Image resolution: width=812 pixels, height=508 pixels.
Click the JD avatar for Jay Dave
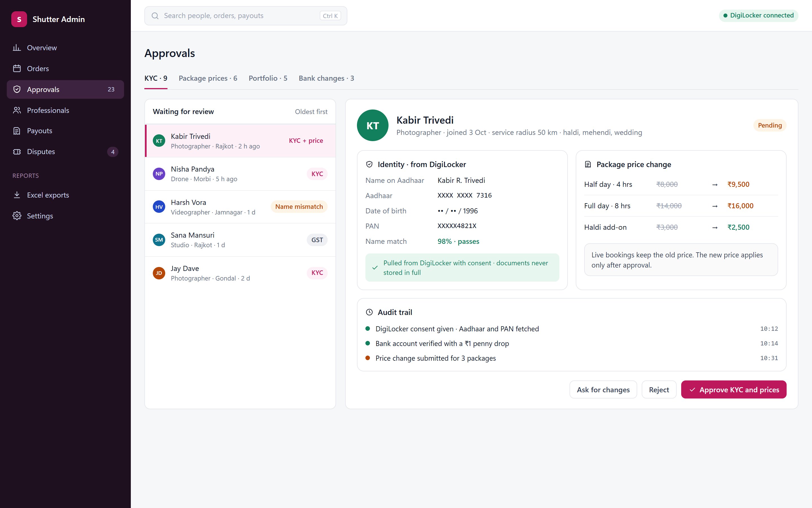(x=159, y=273)
